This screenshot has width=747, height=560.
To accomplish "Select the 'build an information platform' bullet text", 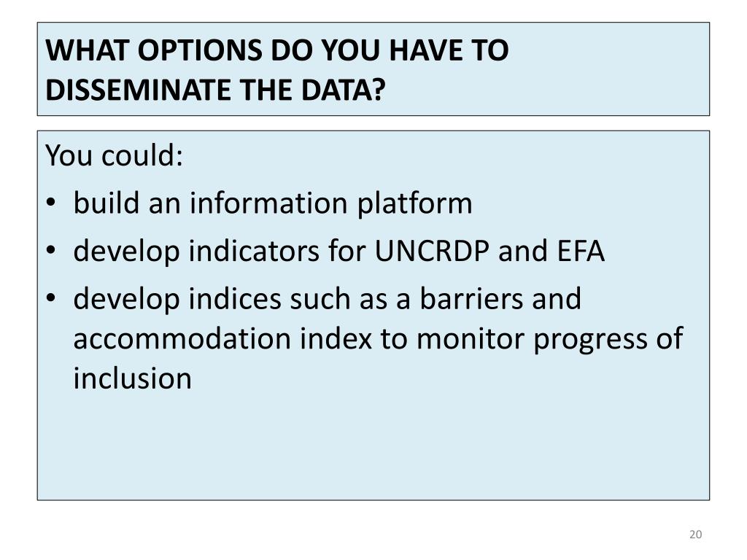I will [x=273, y=204].
